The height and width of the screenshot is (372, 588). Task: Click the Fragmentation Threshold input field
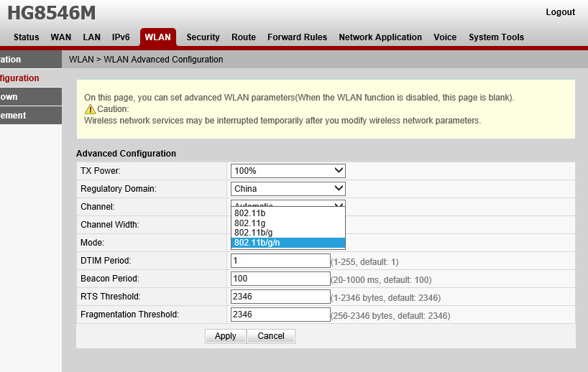click(280, 315)
